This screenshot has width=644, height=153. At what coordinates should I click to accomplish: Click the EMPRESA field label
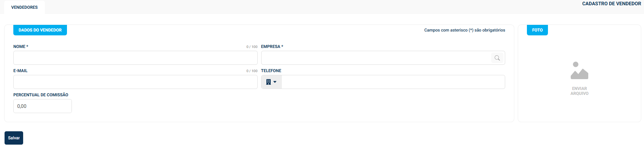click(272, 47)
